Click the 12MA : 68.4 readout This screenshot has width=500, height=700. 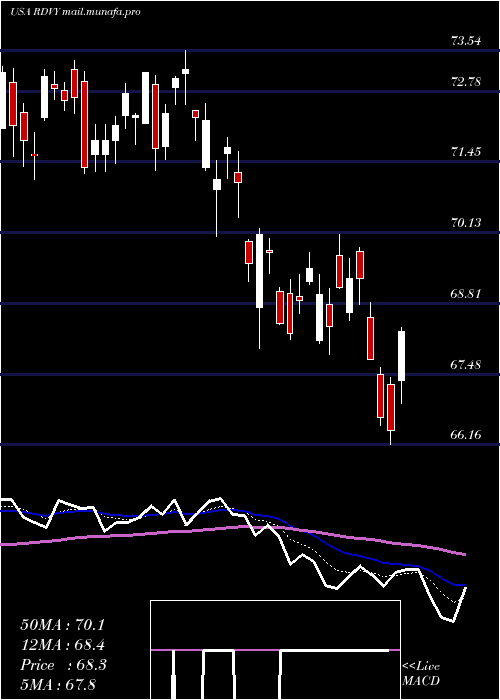coord(62,645)
